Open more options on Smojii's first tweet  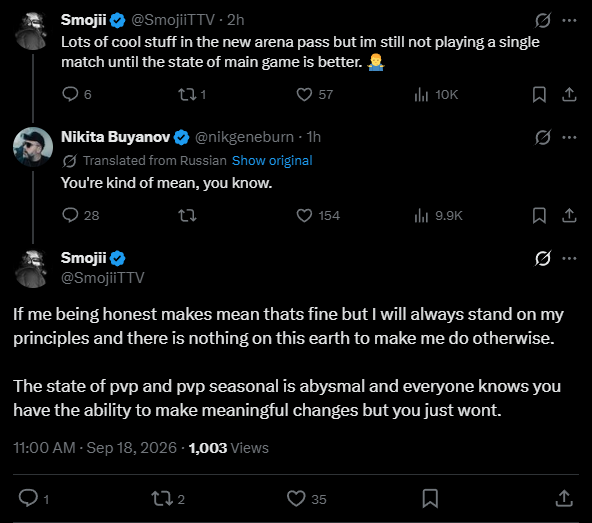[x=569, y=20]
